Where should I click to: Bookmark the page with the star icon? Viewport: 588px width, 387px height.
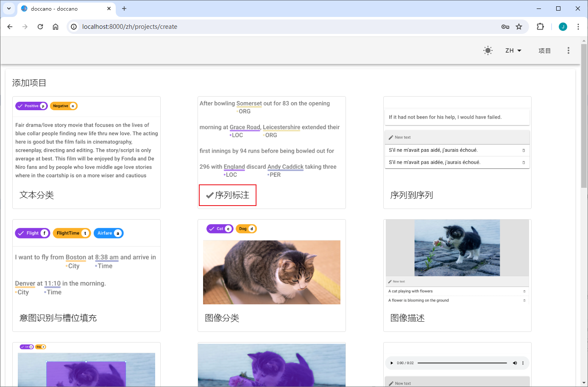[519, 27]
